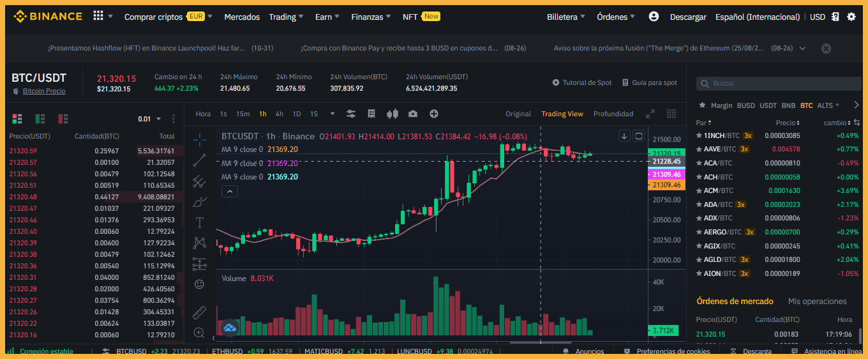Open Mis operaciones tab

[818, 301]
